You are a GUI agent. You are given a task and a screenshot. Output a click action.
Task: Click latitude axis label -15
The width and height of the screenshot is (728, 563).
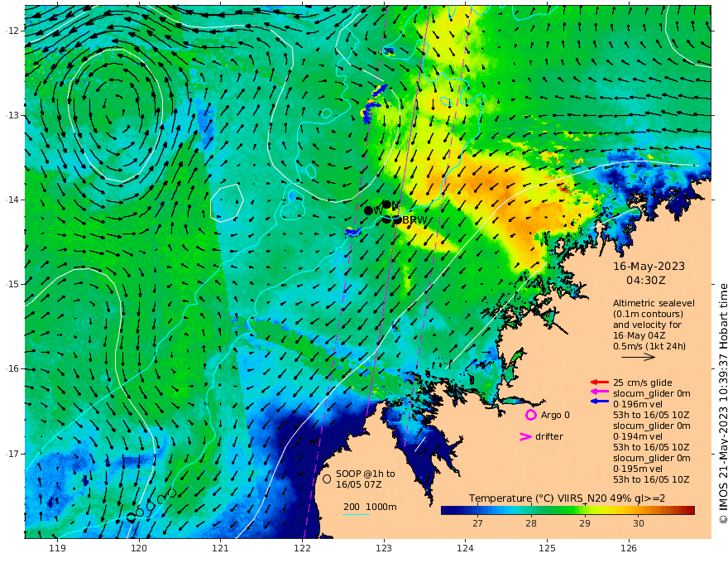12,284
